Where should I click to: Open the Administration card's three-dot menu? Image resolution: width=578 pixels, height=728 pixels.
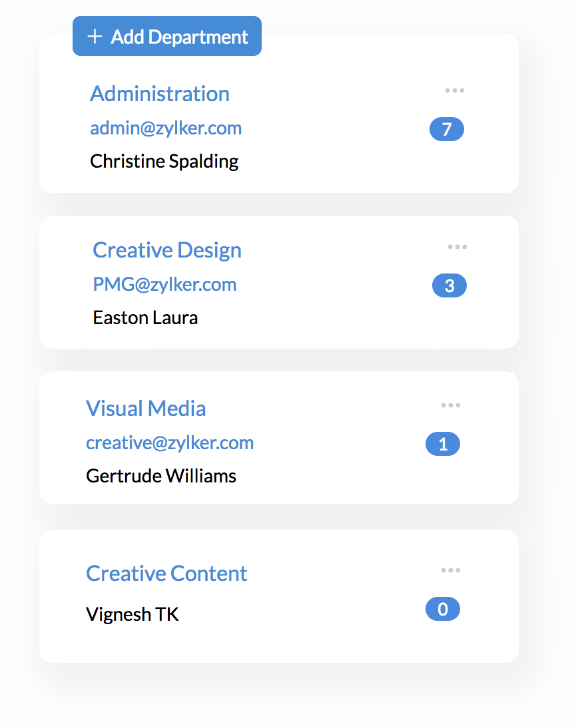455,91
